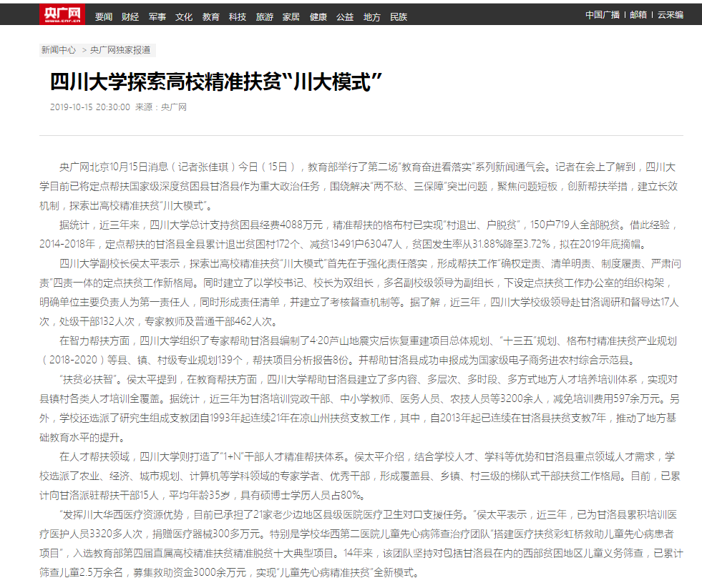Click the paragraph starting “扶贫必扶智”

click(x=359, y=408)
